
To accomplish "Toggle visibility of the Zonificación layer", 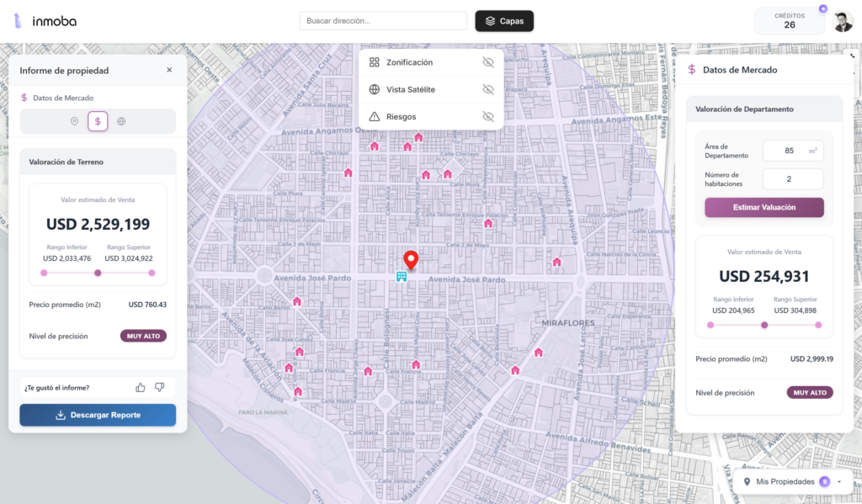I will (487, 62).
